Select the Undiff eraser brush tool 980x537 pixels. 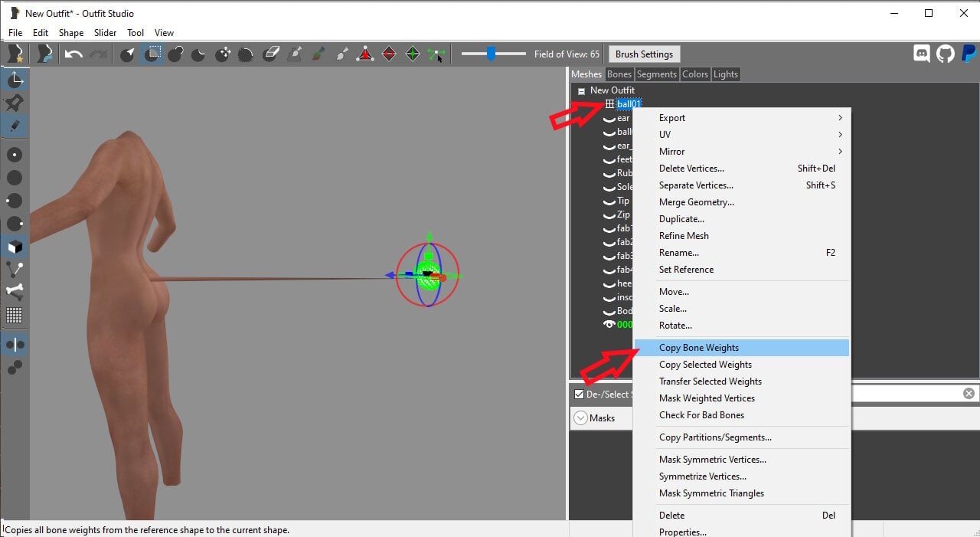[271, 54]
